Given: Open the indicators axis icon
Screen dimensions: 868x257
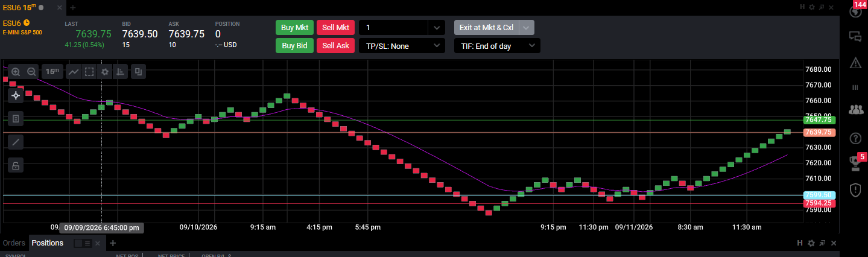Looking at the screenshot, I should coord(121,72).
